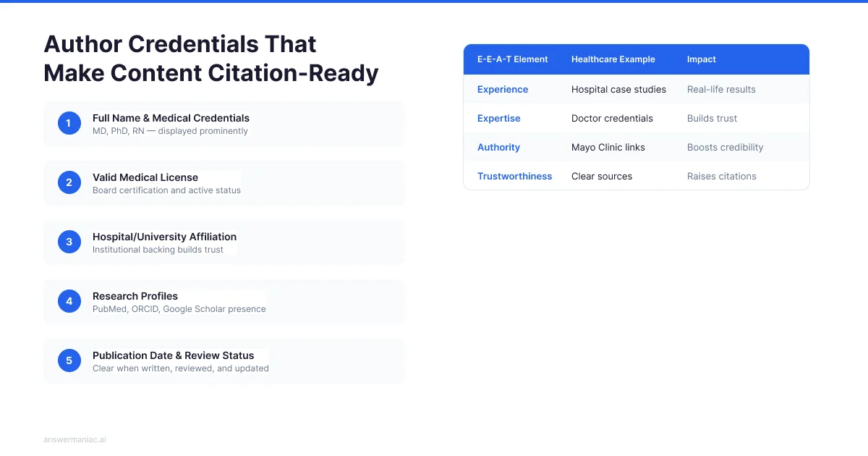The height and width of the screenshot is (456, 868).
Task: Click the number 3 circle badge
Action: [x=69, y=242]
